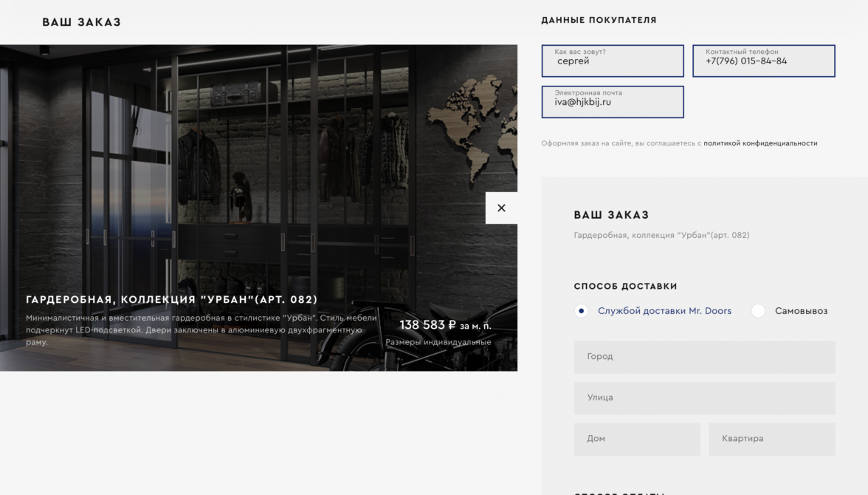Click the ДАННЫЕ ПОКУПАТЕЛЯ section heading

[x=599, y=21]
